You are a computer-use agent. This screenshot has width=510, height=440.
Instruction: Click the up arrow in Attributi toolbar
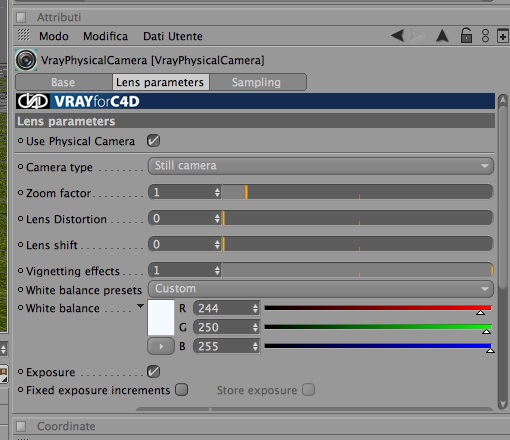pyautogui.click(x=442, y=36)
